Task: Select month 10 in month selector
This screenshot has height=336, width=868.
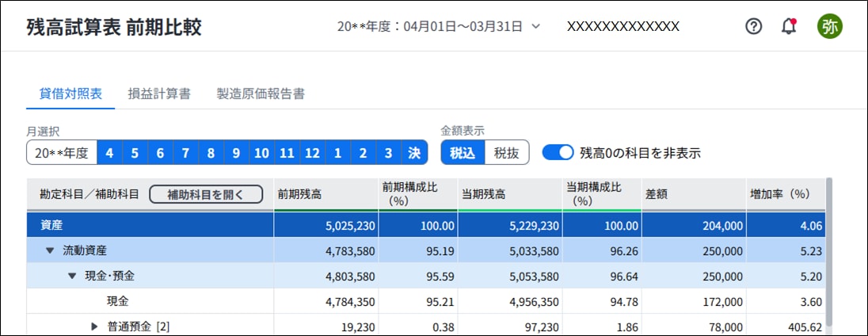Action: click(261, 152)
